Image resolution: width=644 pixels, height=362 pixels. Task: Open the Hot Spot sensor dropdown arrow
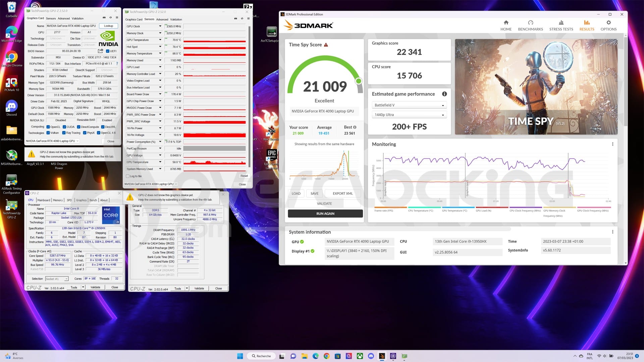point(160,47)
